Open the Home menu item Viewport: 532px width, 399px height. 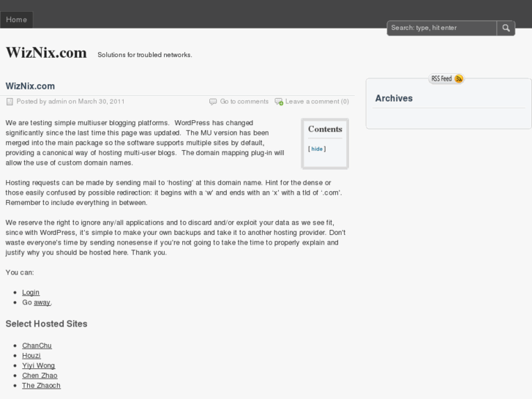(16, 20)
